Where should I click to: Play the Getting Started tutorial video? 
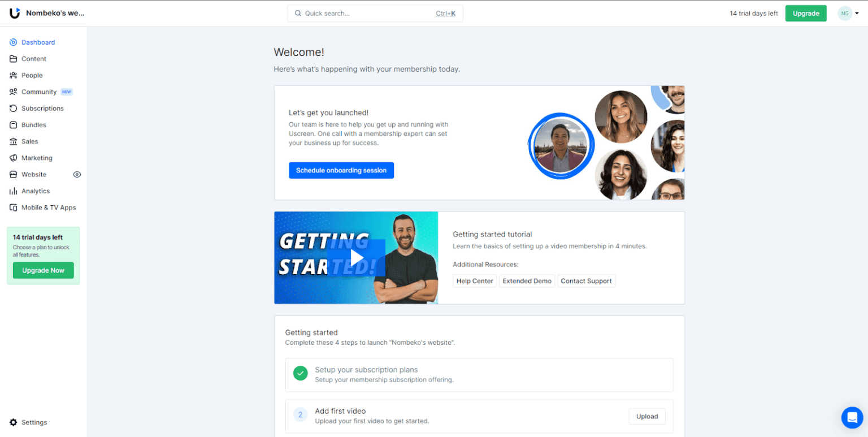point(356,257)
